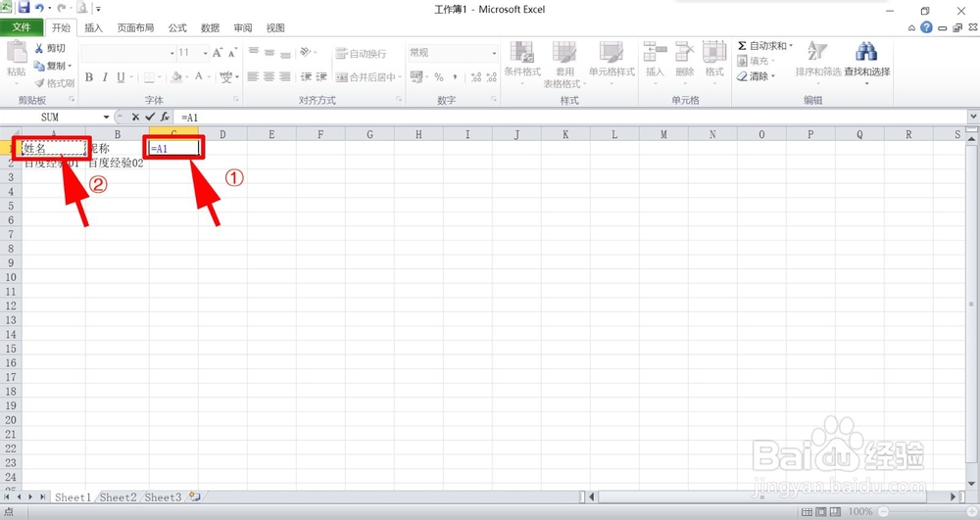980x520 pixels.
Task: Click the text orientation icon
Action: (x=305, y=52)
